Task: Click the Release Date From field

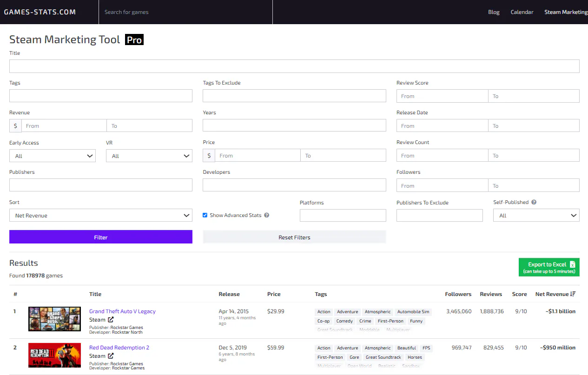Action: (442, 125)
